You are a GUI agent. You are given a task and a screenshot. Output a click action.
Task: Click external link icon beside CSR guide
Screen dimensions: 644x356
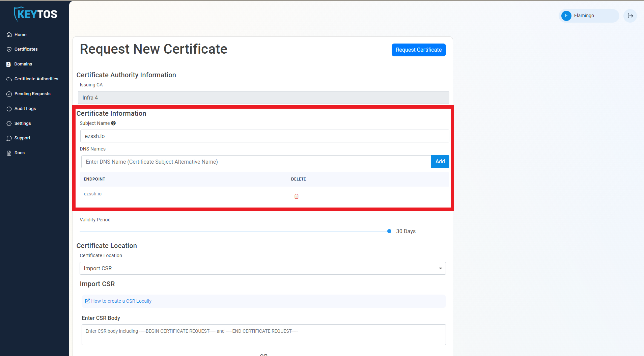tap(87, 301)
